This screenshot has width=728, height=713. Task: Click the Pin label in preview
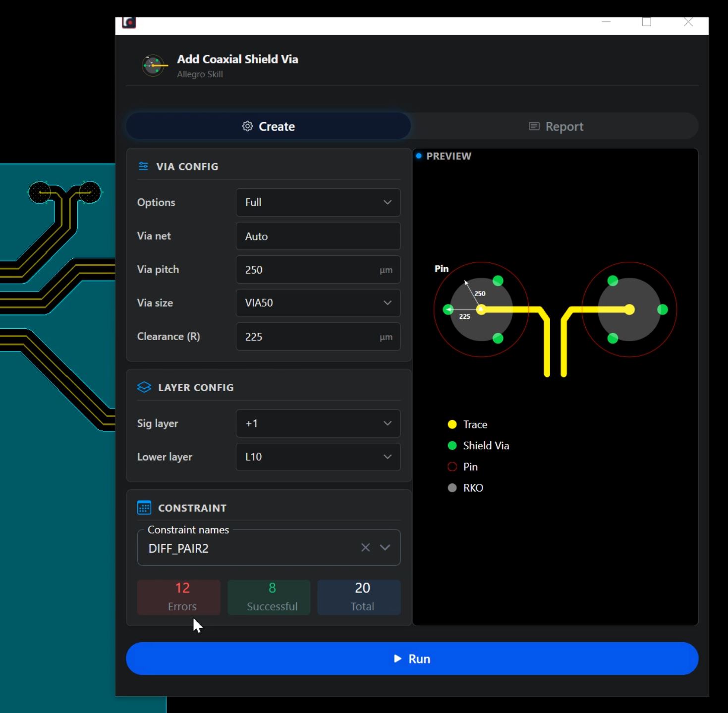[442, 269]
